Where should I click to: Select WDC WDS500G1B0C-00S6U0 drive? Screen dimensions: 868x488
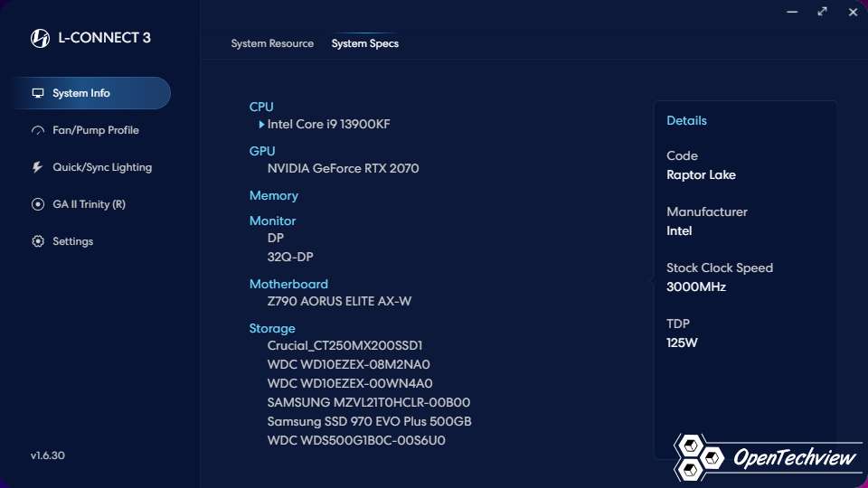pyautogui.click(x=356, y=440)
